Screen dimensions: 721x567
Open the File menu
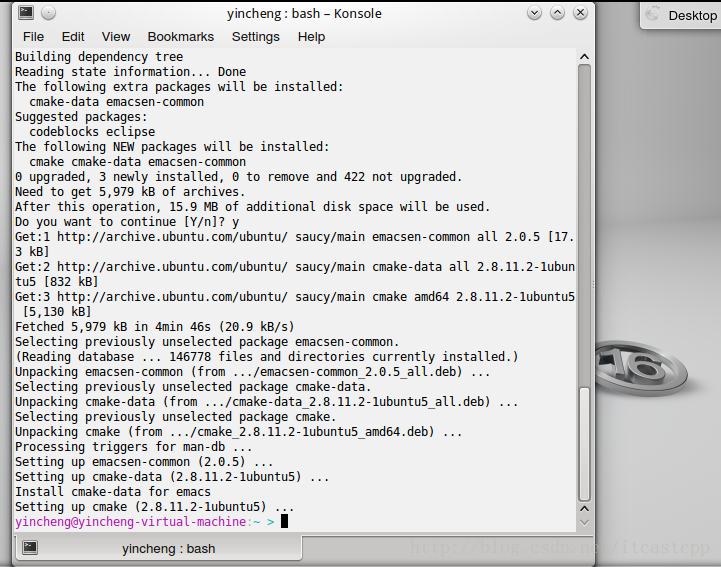tap(33, 37)
